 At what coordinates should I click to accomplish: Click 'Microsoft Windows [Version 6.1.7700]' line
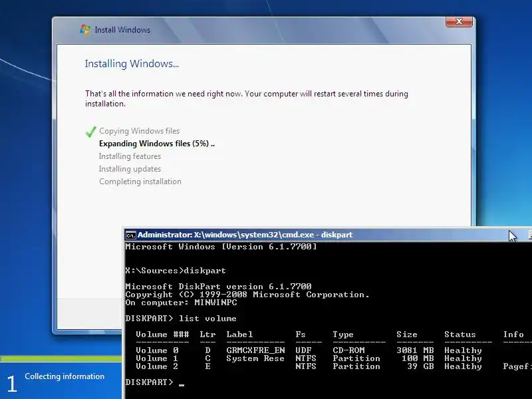[221, 247]
